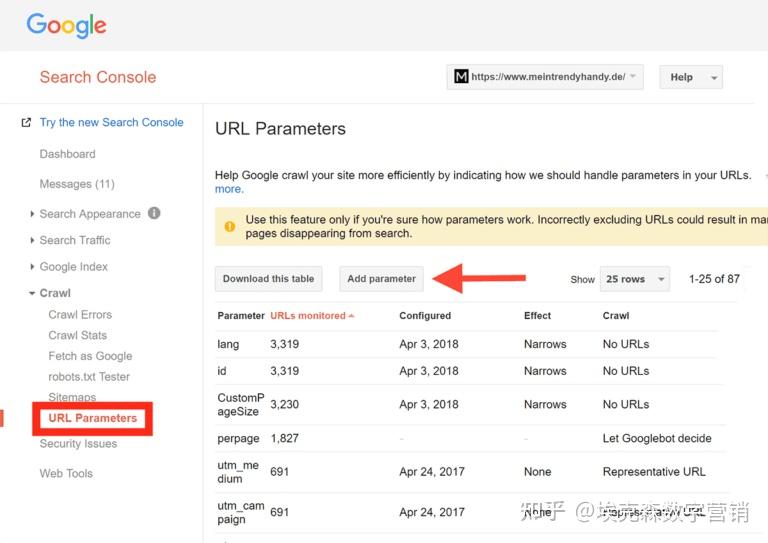
Task: Open Try the new Search Console link
Action: [x=111, y=123]
